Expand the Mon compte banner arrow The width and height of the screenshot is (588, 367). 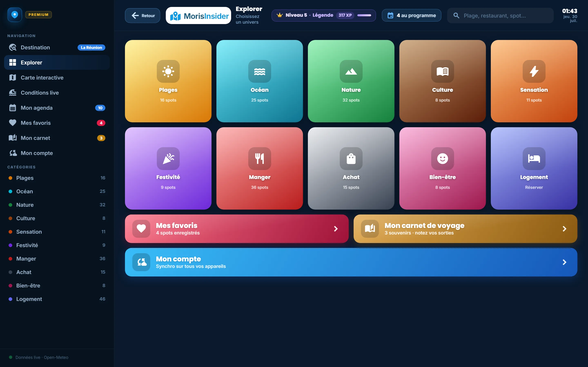565,262
